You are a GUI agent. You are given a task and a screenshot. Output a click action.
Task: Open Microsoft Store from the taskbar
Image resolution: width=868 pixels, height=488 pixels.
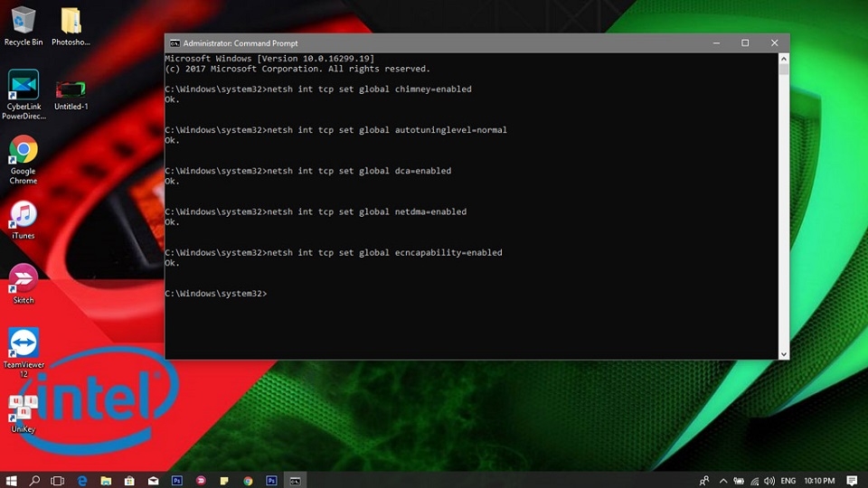129,480
